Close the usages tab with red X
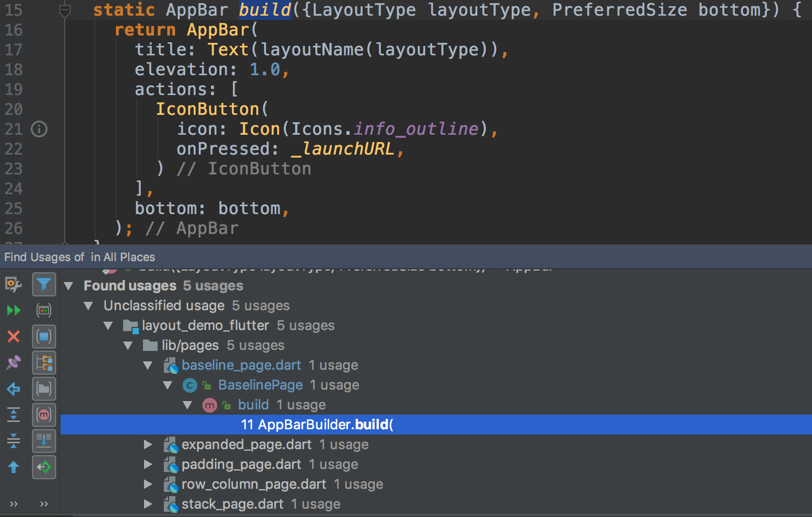Screen dimensions: 812x517 14,336
